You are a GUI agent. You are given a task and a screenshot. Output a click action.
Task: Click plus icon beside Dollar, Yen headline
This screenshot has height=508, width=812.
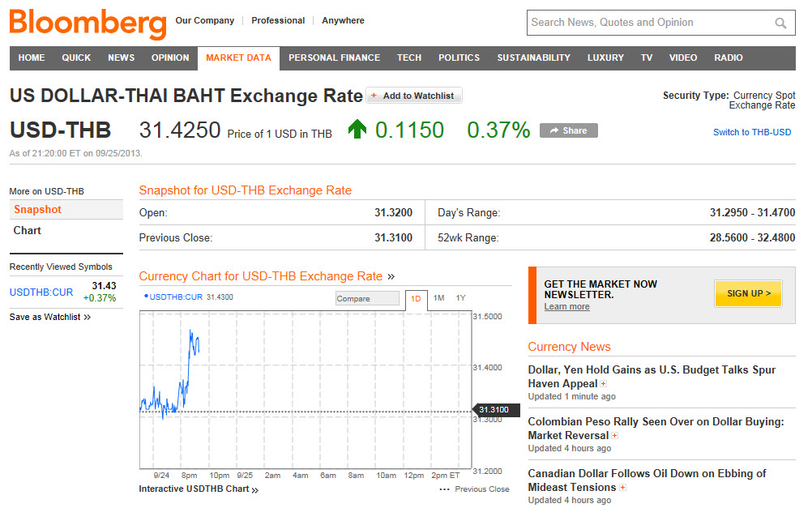point(603,384)
